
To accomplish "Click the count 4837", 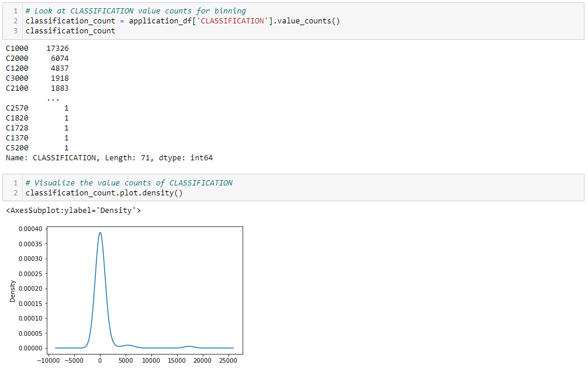I will click(x=60, y=68).
